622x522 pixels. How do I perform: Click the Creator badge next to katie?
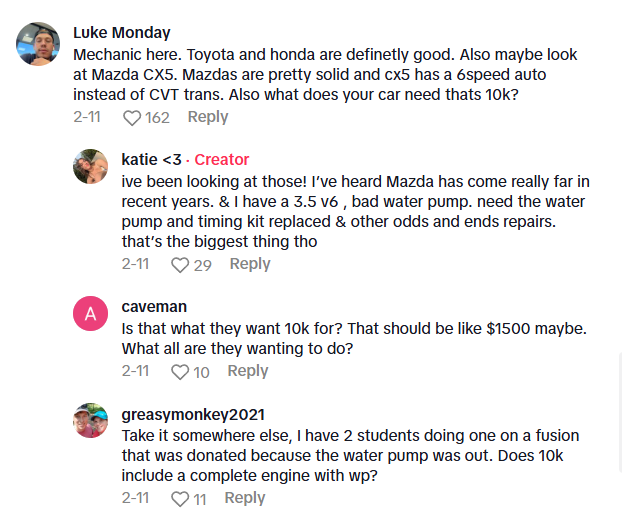click(x=222, y=160)
